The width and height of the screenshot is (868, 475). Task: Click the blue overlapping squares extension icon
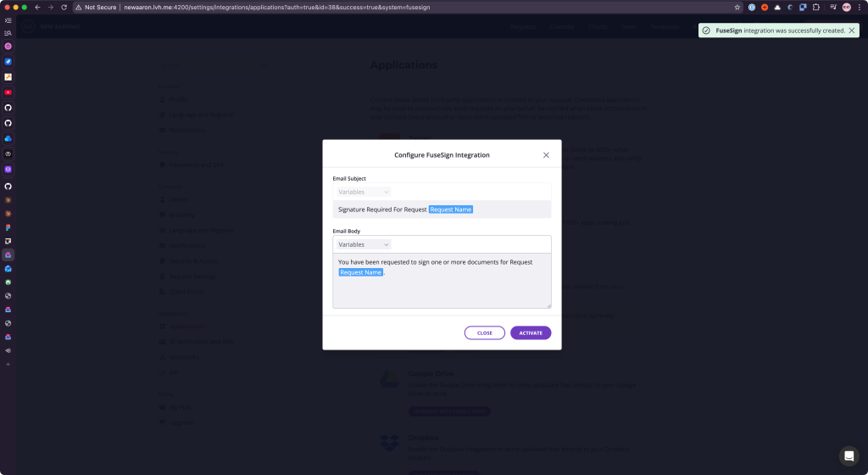click(803, 7)
